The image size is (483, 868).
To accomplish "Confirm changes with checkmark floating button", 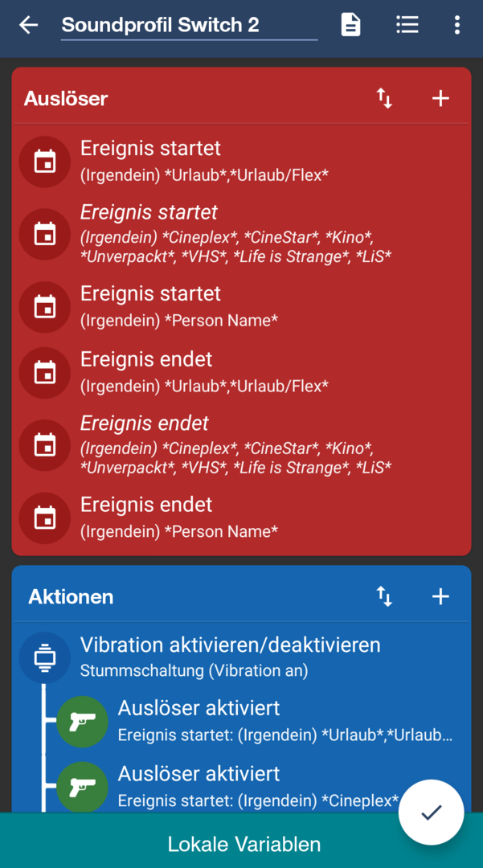I will (432, 813).
